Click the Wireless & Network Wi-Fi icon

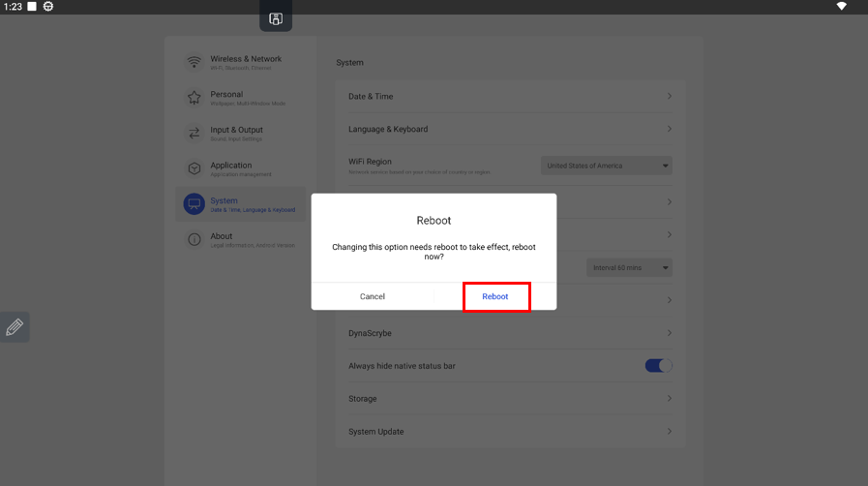pos(194,62)
